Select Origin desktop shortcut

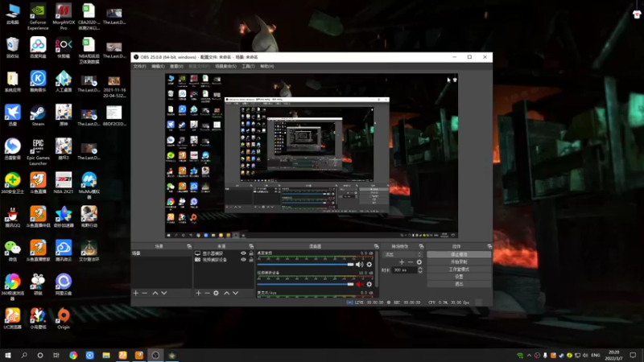coord(64,319)
